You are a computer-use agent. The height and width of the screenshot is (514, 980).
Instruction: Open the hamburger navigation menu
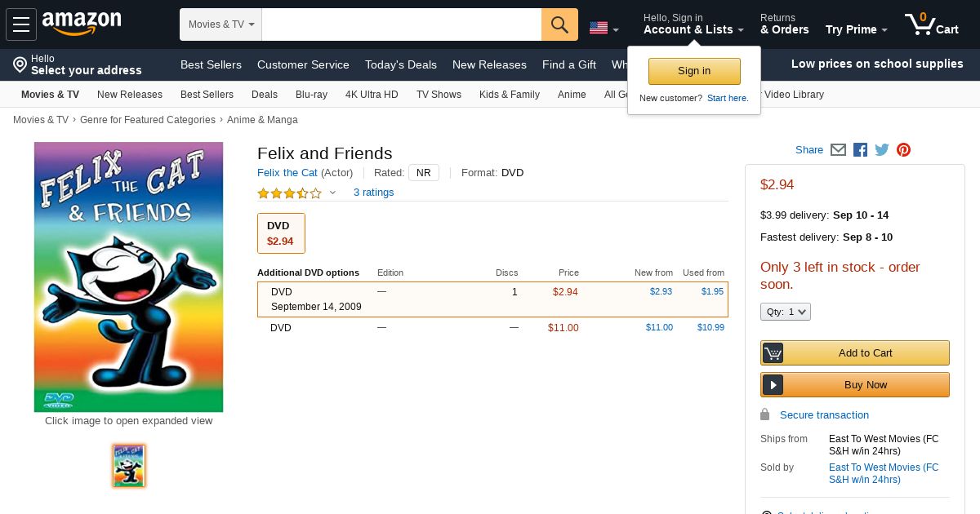pos(21,24)
